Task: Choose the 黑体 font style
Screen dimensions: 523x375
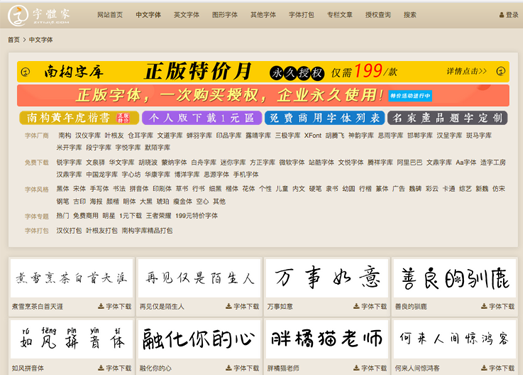Action: click(x=63, y=189)
